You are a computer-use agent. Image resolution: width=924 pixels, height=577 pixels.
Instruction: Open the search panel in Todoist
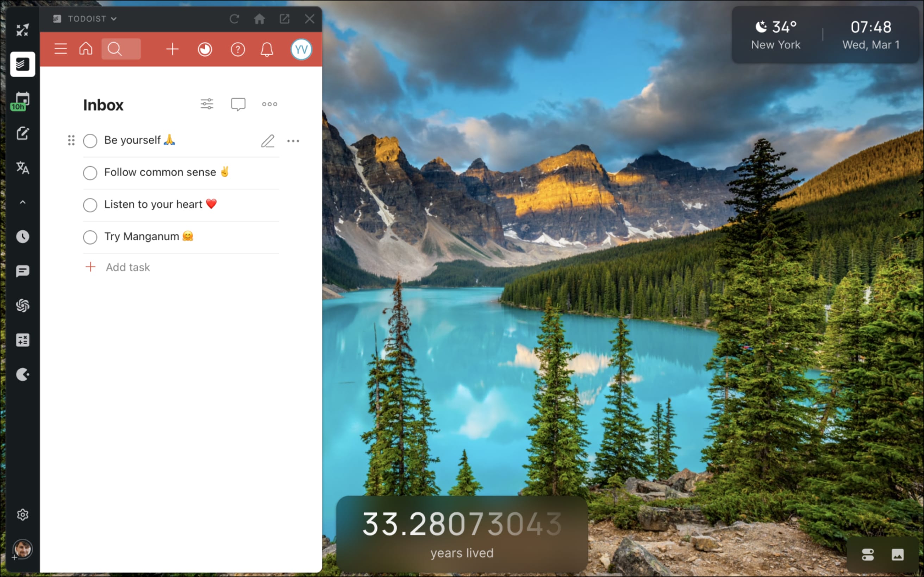click(114, 49)
